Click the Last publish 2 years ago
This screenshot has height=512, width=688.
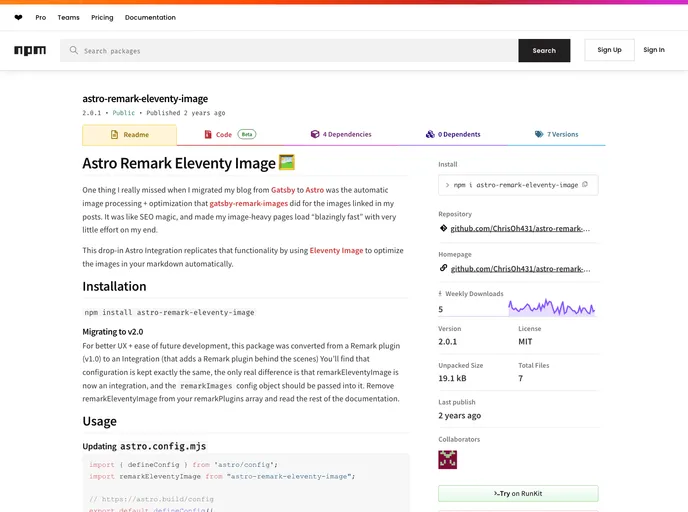459,415
